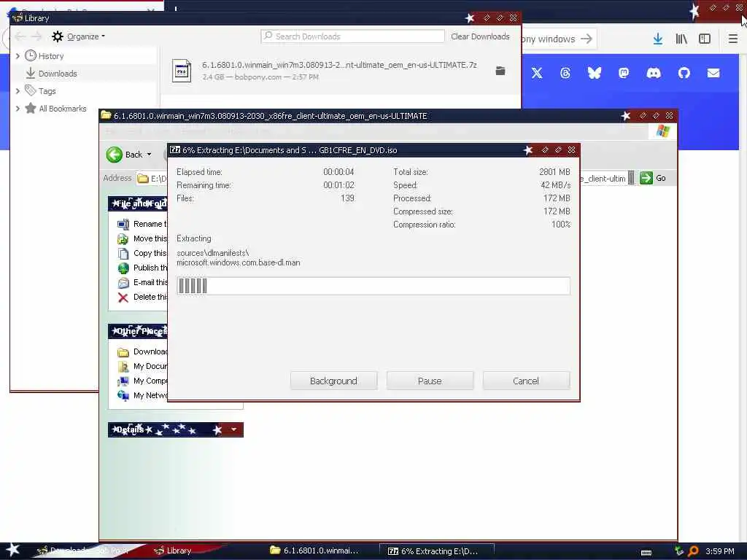Image resolution: width=747 pixels, height=560 pixels.
Task: Select the downloaded 7z file entry
Action: [340, 71]
